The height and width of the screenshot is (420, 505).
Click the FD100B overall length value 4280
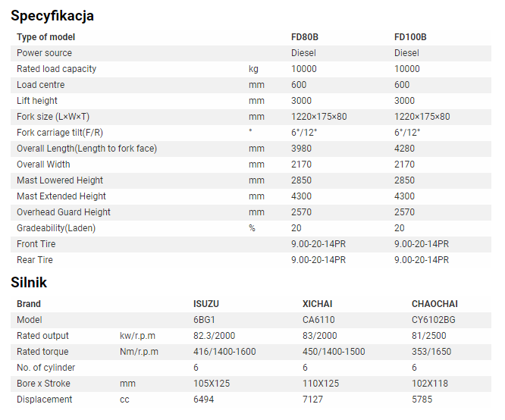click(x=404, y=149)
